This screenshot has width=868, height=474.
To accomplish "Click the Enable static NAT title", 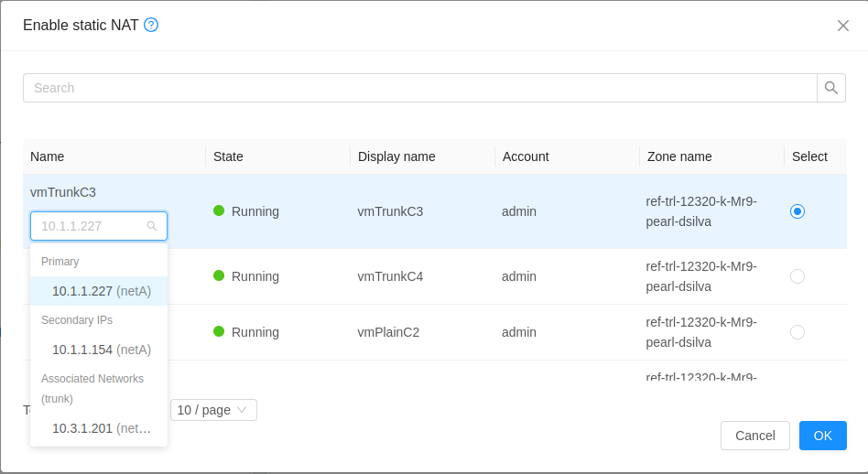I will tap(81, 25).
